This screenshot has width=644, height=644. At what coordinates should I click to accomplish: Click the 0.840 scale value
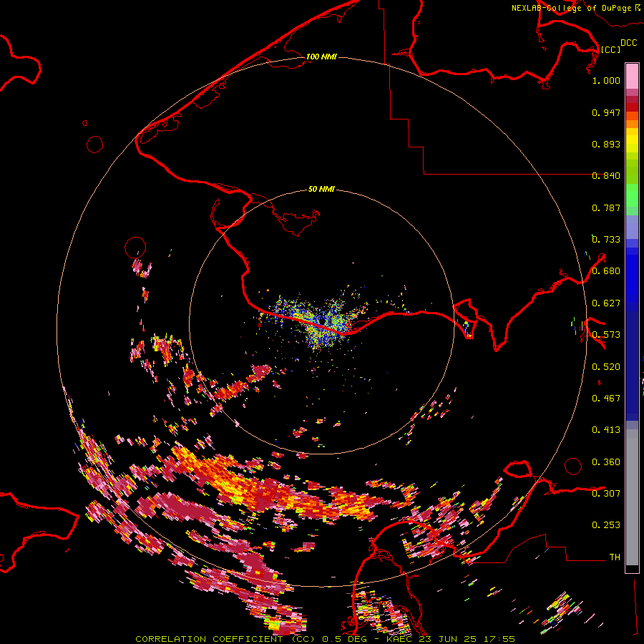606,176
